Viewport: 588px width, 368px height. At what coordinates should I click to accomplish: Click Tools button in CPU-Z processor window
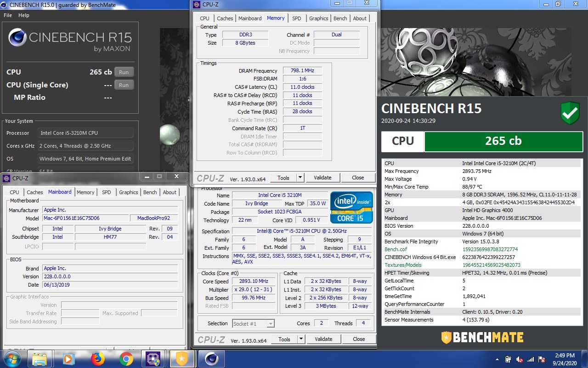tap(284, 339)
